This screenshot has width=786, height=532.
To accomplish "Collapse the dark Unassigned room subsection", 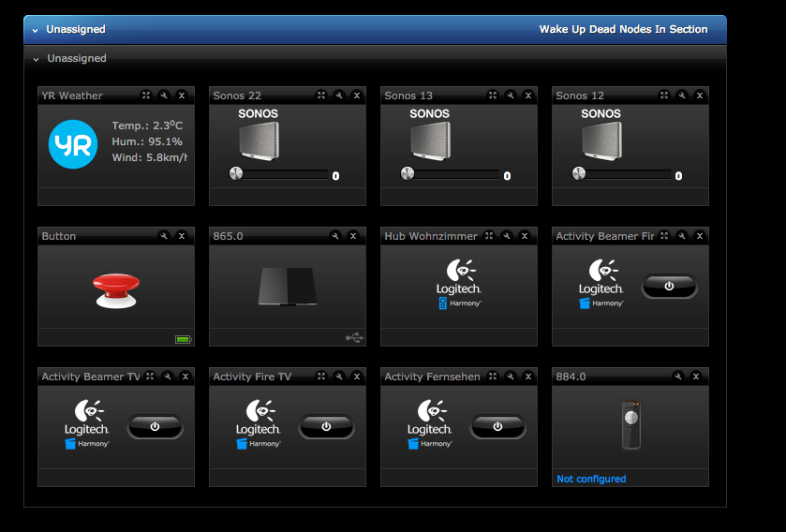I will click(36, 59).
